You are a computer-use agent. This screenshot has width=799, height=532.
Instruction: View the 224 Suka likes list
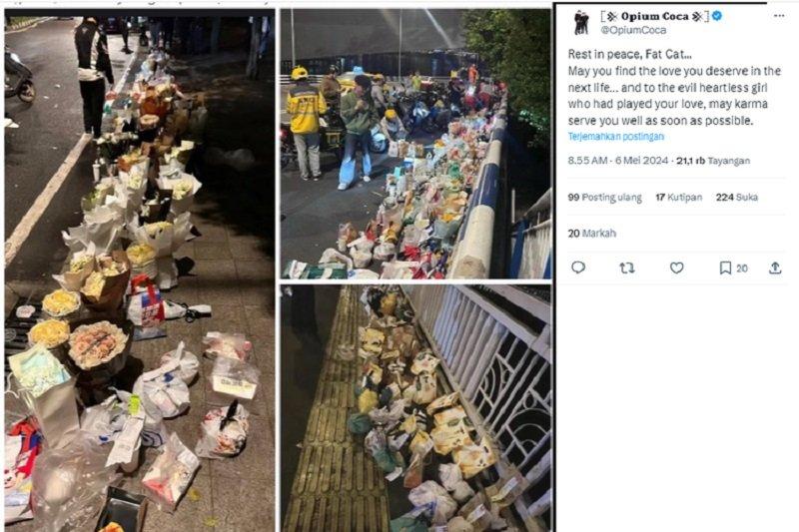pyautogui.click(x=737, y=197)
